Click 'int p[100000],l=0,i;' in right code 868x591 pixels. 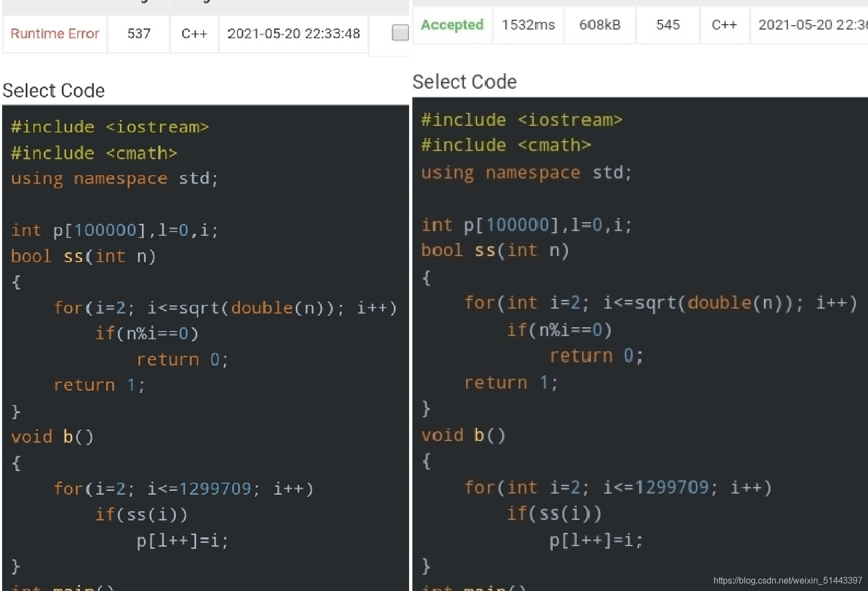click(527, 225)
